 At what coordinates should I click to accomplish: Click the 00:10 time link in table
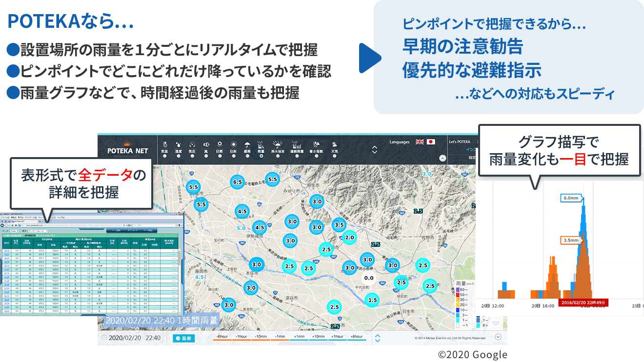tap(7, 251)
